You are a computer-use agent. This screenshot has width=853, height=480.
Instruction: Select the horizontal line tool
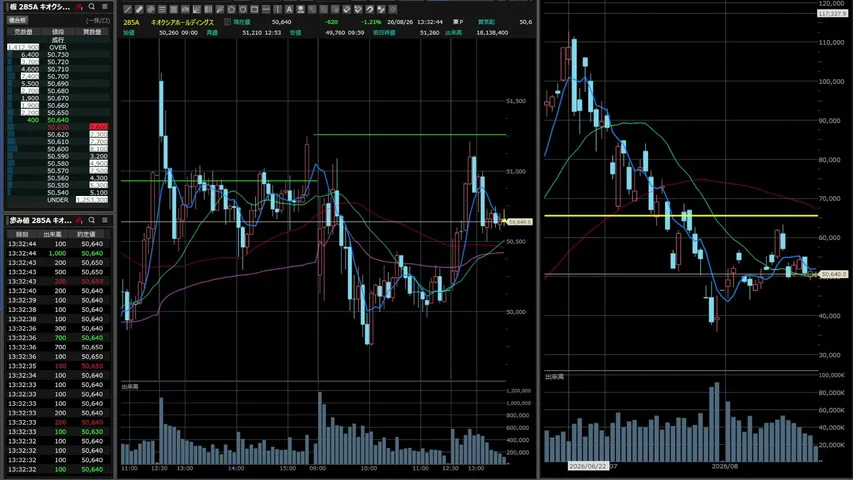(x=265, y=9)
